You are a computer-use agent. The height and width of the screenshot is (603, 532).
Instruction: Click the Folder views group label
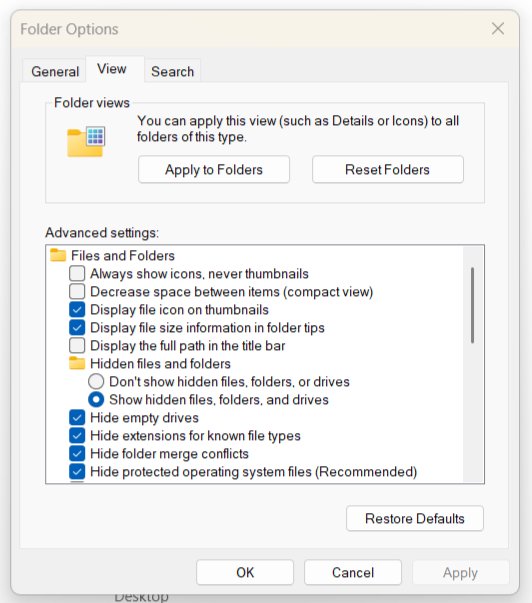[92, 103]
